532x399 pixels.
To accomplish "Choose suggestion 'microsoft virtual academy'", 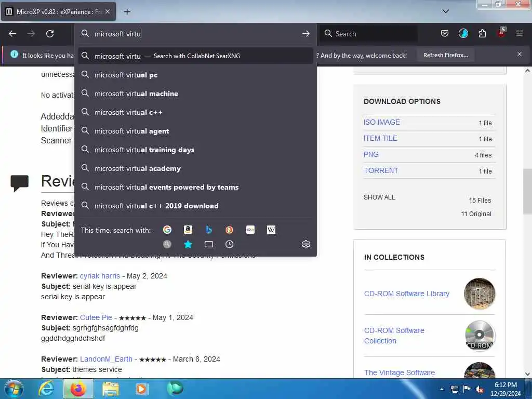I will click(195, 168).
